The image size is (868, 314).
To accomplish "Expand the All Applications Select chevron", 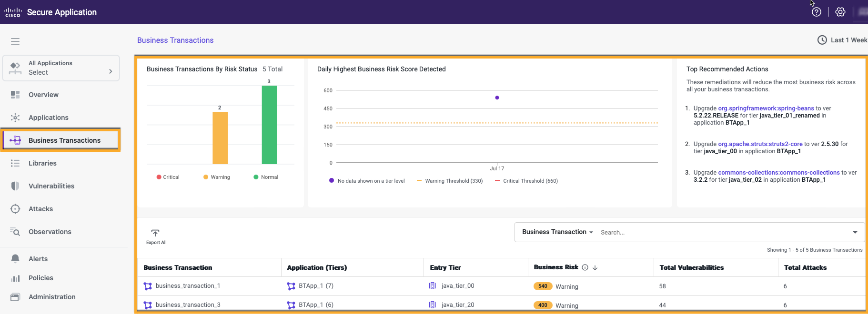I will pos(111,71).
